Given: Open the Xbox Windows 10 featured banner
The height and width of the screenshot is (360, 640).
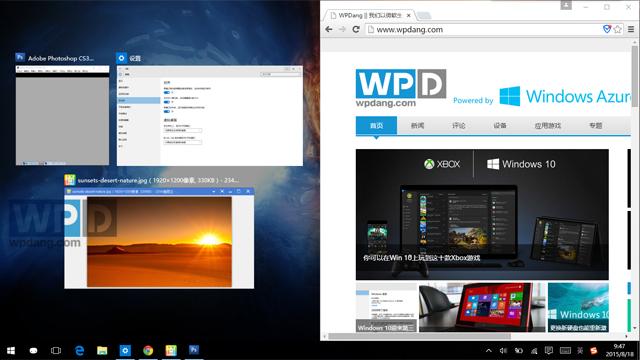Looking at the screenshot, I should (482, 214).
